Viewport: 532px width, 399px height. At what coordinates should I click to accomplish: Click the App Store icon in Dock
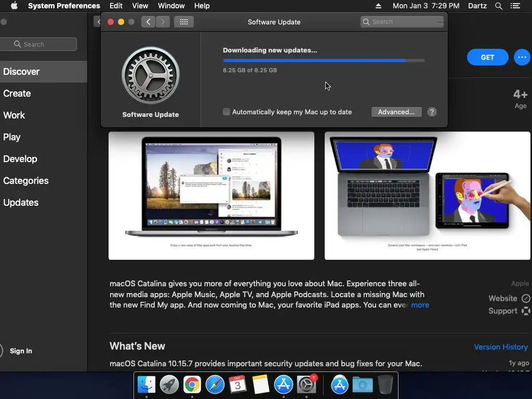pyautogui.click(x=283, y=385)
